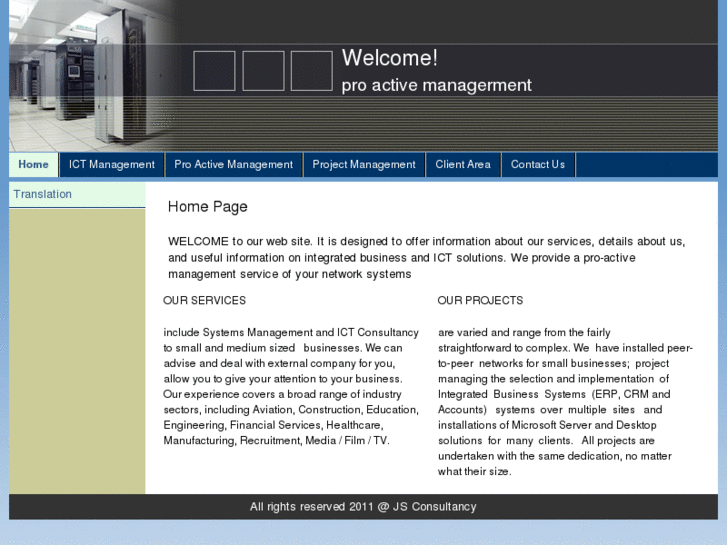Image resolution: width=727 pixels, height=545 pixels.
Task: Open Contact Us page
Action: tap(538, 164)
